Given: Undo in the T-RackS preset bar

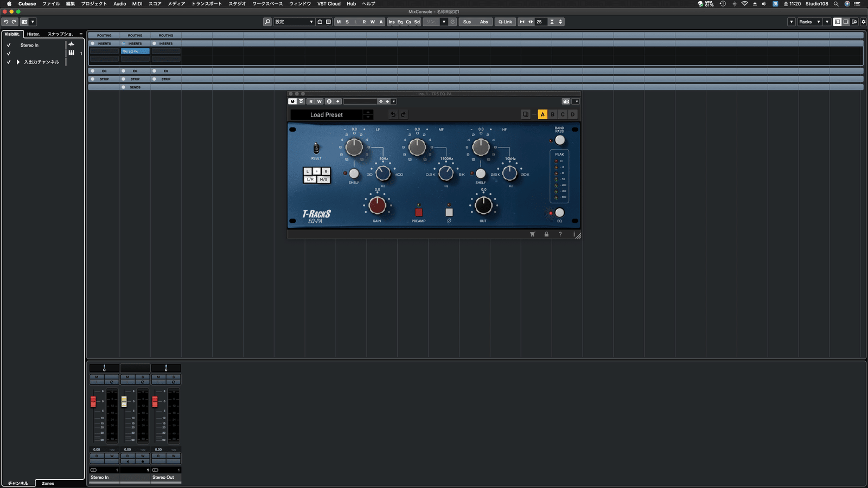Looking at the screenshot, I should pyautogui.click(x=393, y=114).
